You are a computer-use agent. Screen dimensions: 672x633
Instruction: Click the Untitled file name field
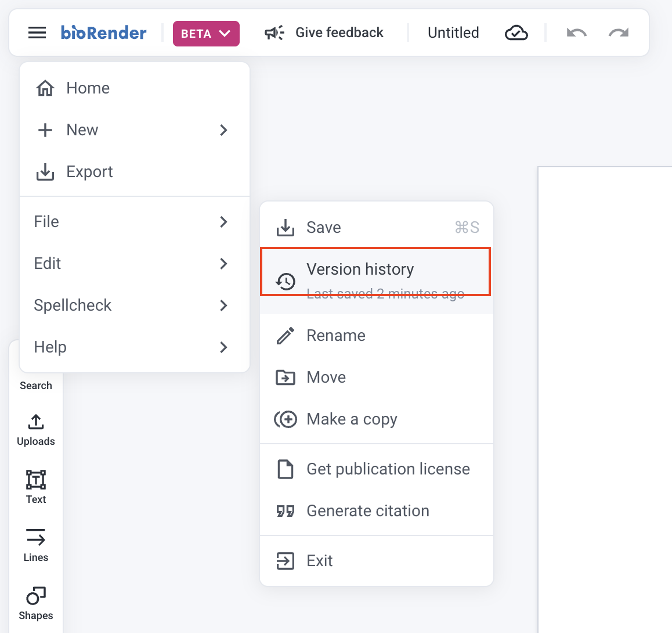point(453,33)
